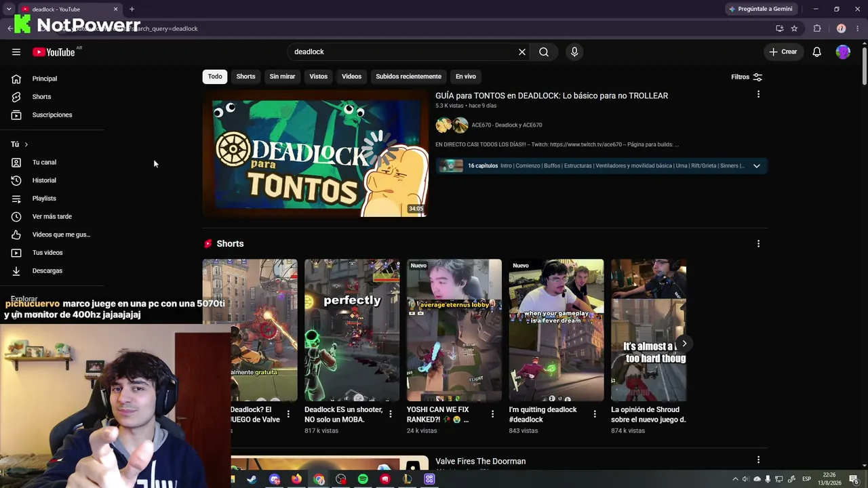Select the Videos filter chip
868x488 pixels.
(x=351, y=77)
